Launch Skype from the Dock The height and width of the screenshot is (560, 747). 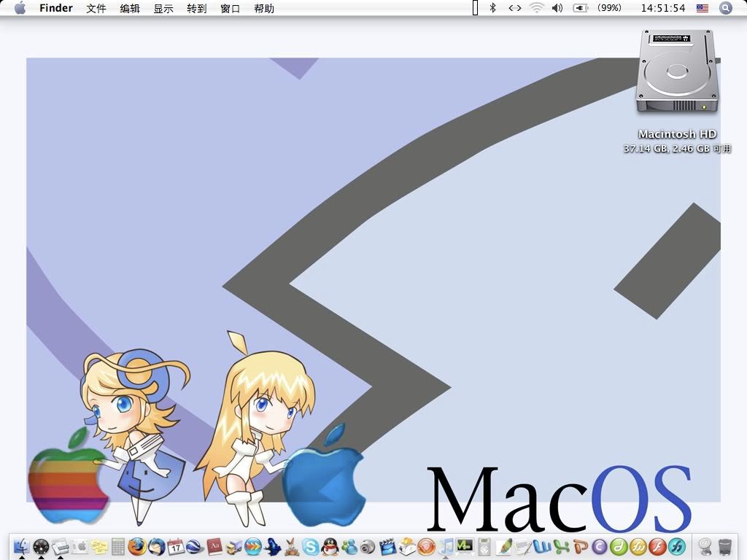[x=311, y=545]
